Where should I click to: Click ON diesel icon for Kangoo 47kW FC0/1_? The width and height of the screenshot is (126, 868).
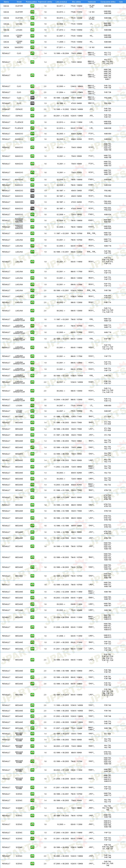[x=32, y=202]
